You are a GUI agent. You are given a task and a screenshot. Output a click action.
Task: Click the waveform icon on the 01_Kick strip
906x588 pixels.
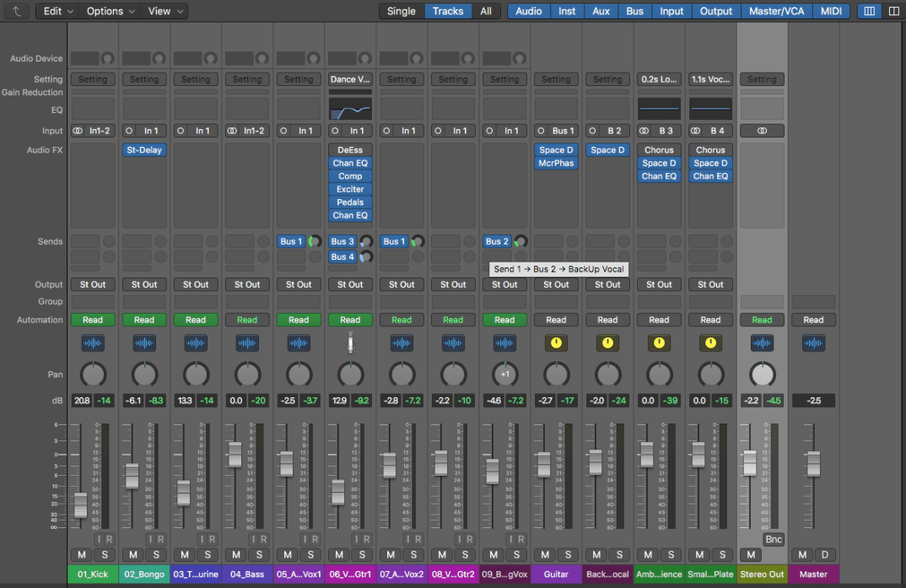(93, 343)
